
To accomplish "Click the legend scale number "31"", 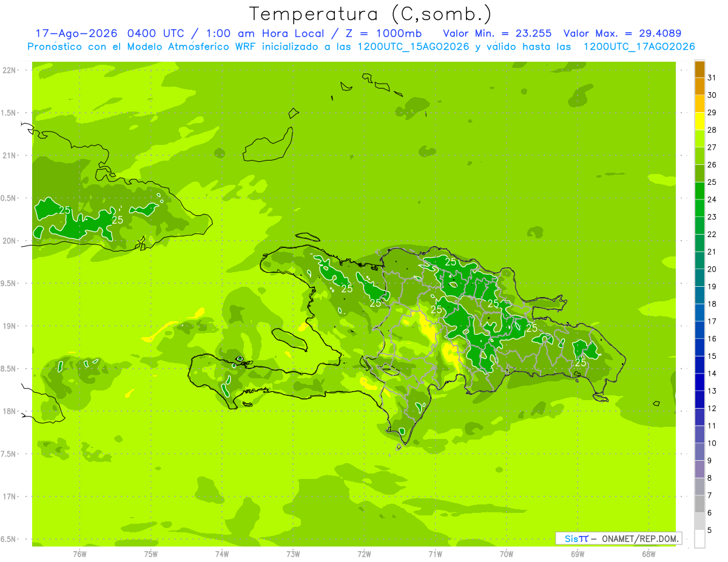I will [712, 78].
